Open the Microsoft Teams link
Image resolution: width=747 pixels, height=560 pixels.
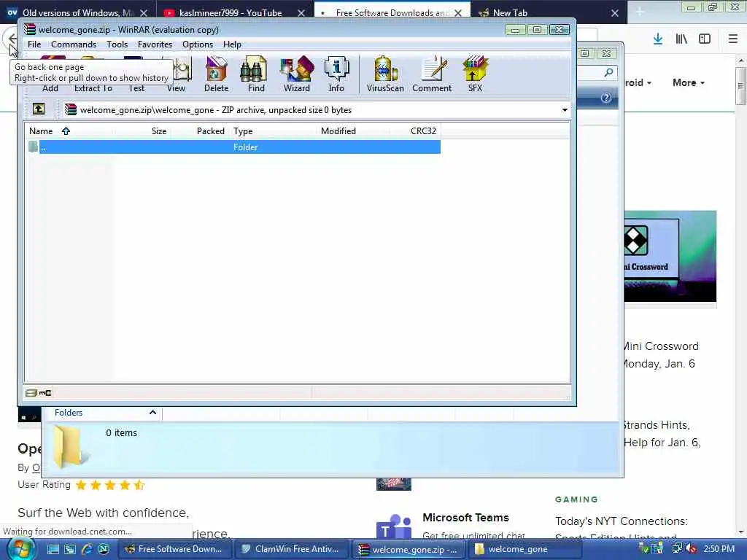pyautogui.click(x=465, y=518)
